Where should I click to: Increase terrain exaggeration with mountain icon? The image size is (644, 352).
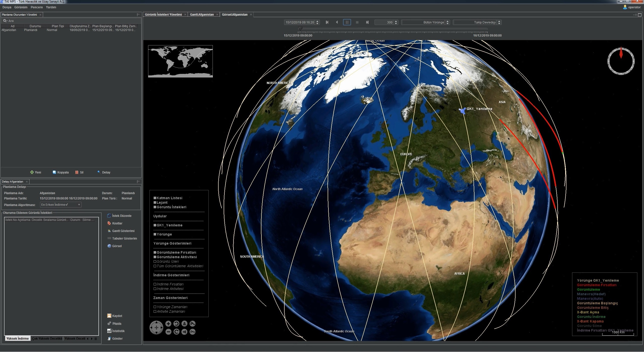pos(192,324)
